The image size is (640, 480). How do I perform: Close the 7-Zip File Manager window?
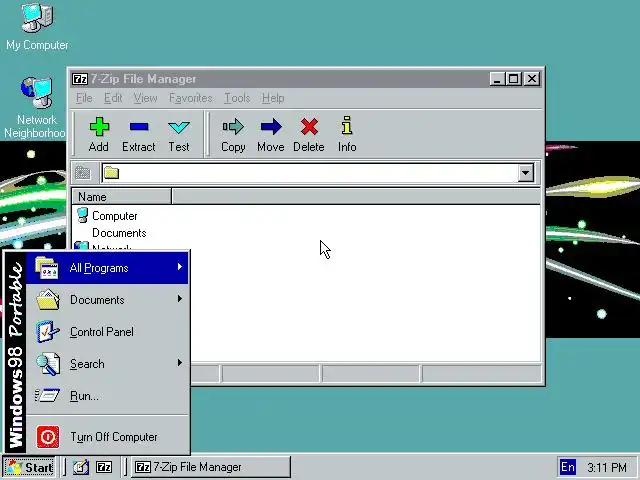532,79
